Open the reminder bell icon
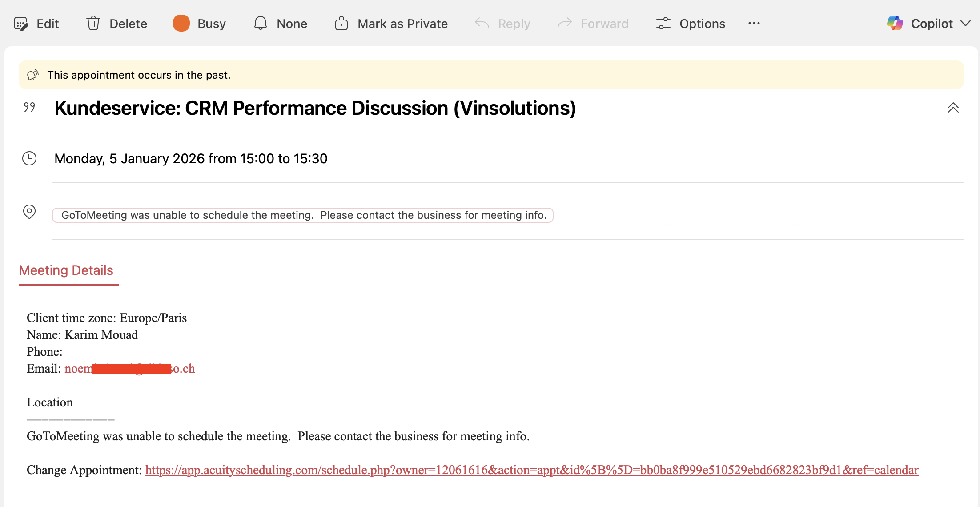The height and width of the screenshot is (507, 980). (261, 24)
